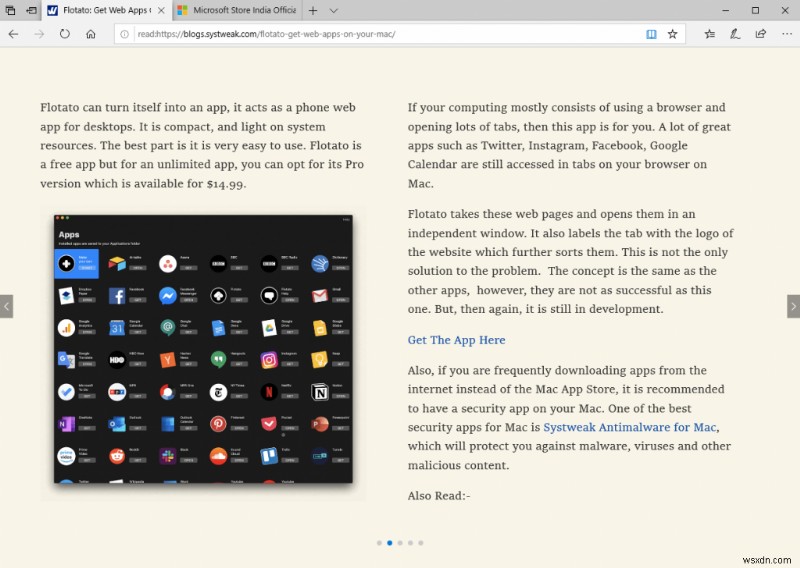This screenshot has height=568, width=800.
Task: Click PowerPoint icon in Apps screenshot
Action: 319,424
